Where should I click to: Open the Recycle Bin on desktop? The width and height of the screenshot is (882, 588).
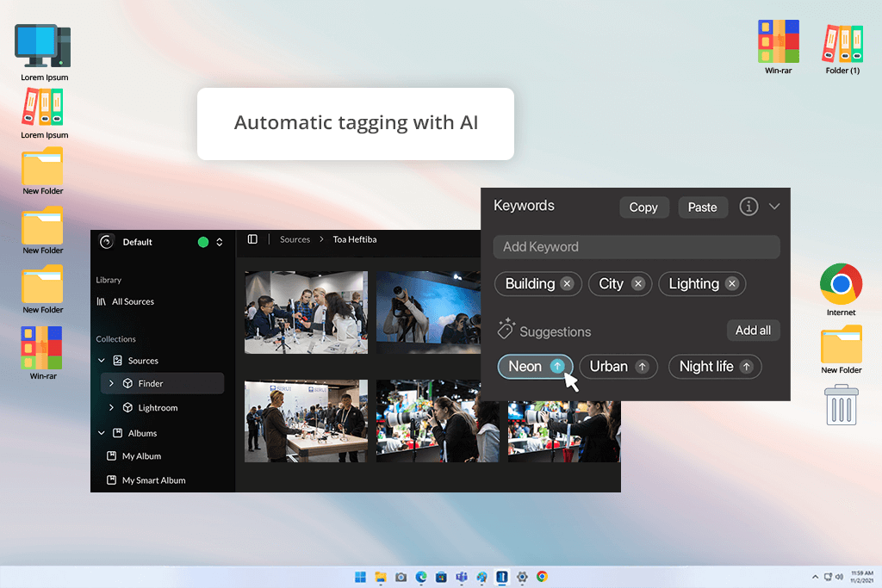[842, 405]
